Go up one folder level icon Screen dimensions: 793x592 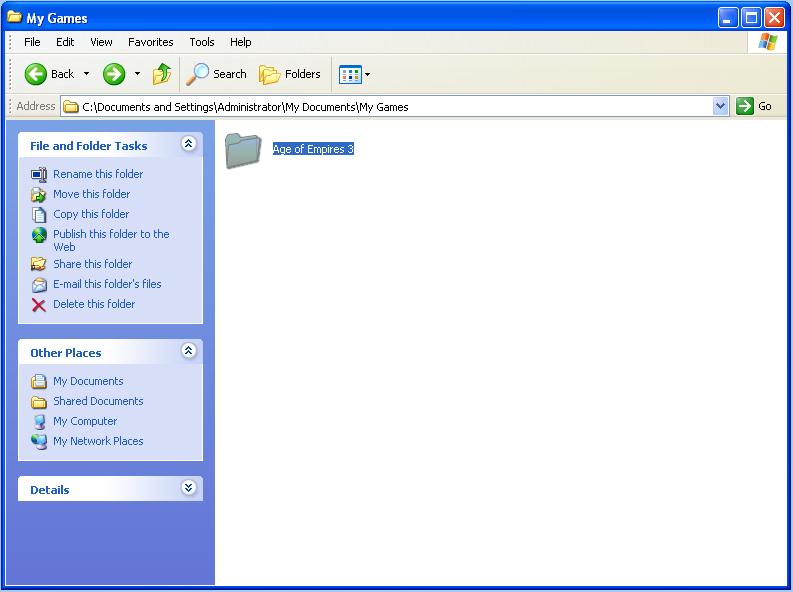pyautogui.click(x=162, y=74)
